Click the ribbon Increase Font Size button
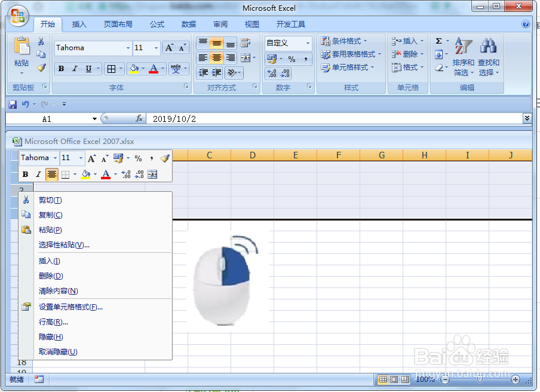Viewport: 540px width, 392px height. click(168, 48)
